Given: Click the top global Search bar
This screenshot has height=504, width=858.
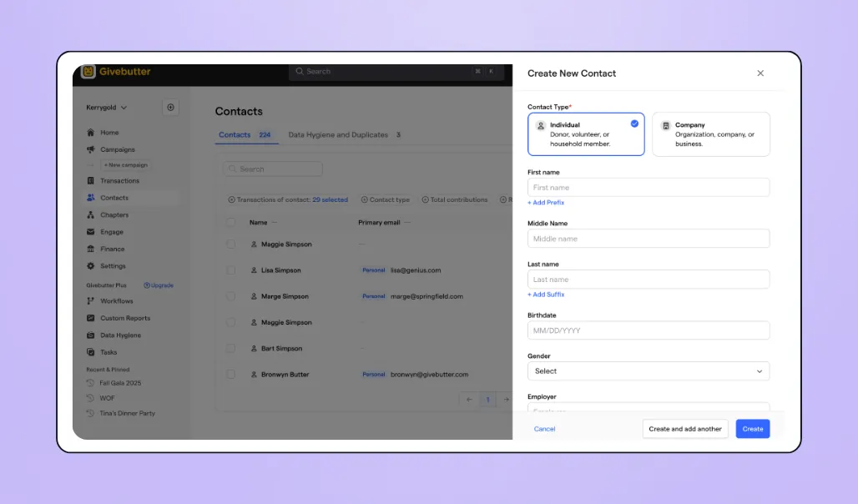Looking at the screenshot, I should (396, 72).
